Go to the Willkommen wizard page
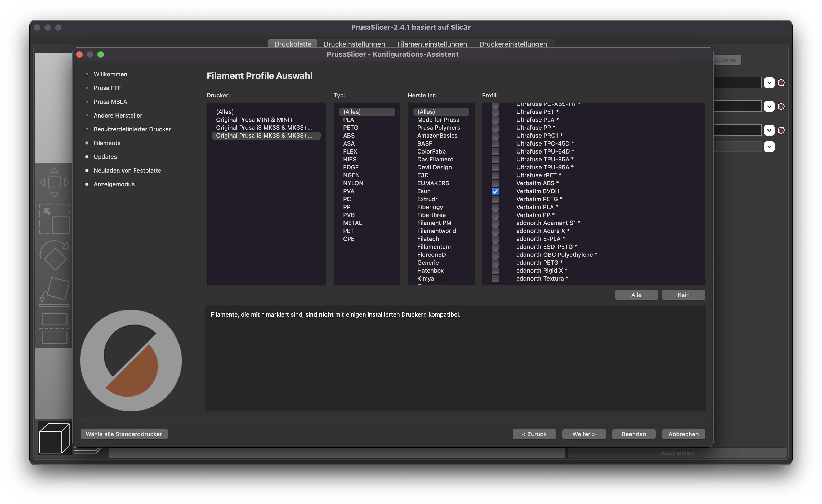The image size is (822, 504). tap(110, 74)
